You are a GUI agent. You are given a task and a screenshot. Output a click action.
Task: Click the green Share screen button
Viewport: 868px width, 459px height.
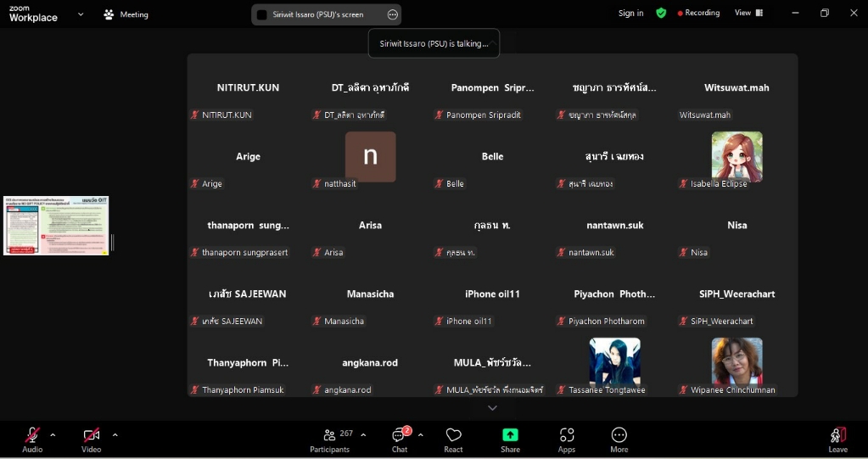click(510, 439)
